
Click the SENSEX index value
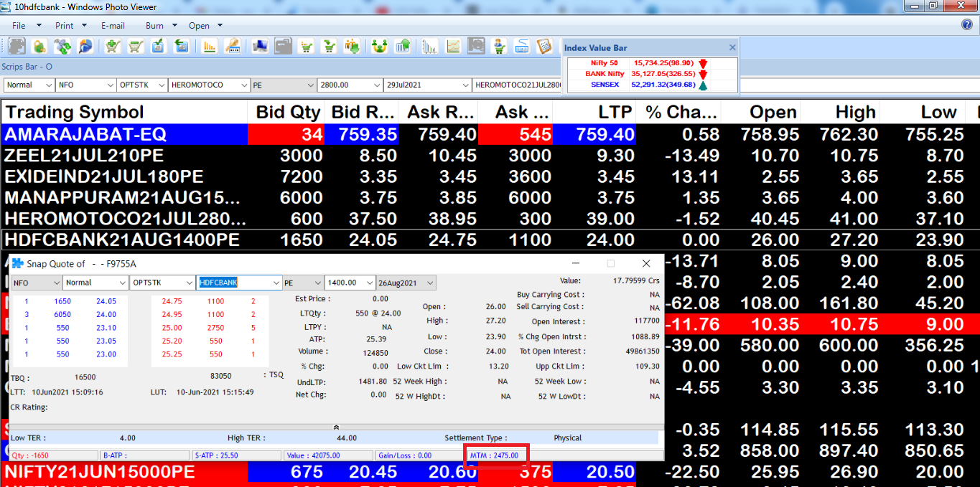click(665, 85)
